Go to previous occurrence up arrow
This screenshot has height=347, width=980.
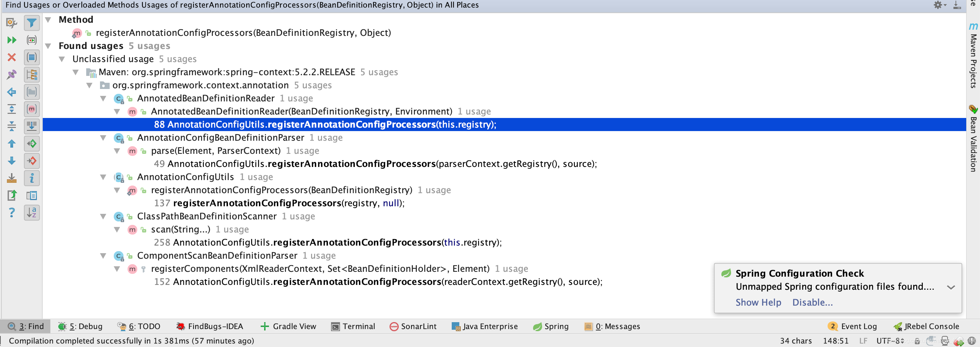[11, 143]
